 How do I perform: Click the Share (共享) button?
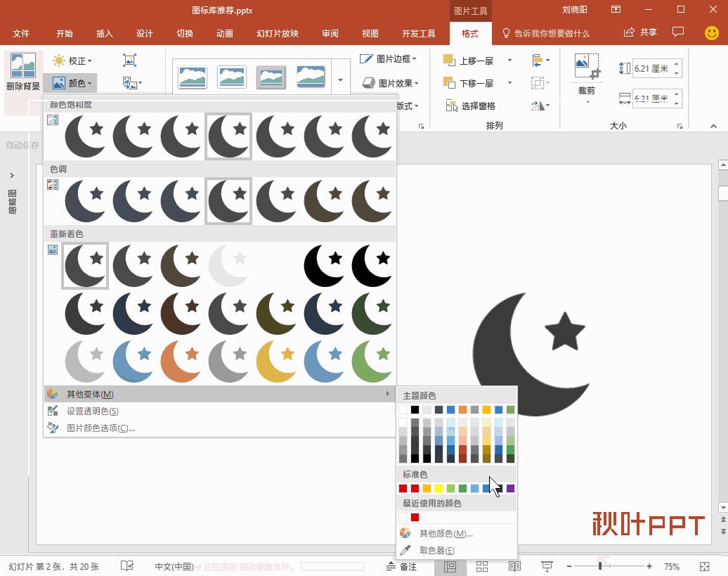pos(640,32)
